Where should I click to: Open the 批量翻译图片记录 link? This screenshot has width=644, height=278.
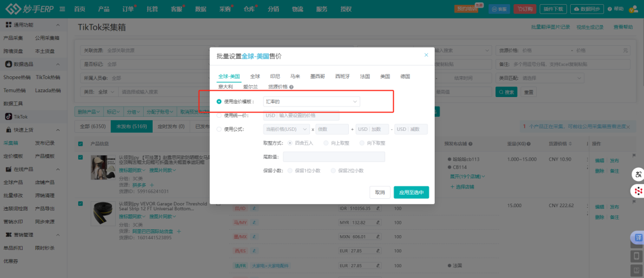(550, 27)
